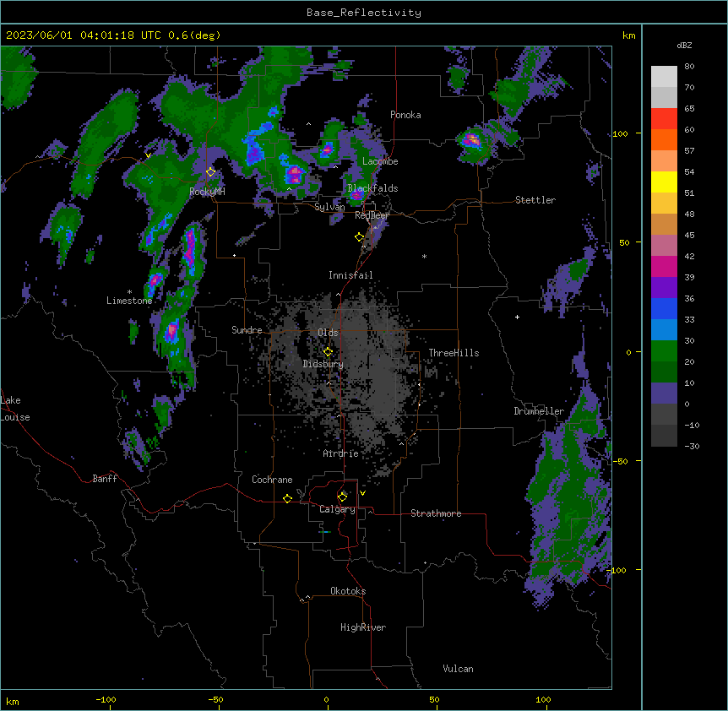Click the yellow diamond marker below Cochrane
Viewport: 728px width, 711px height.
pyautogui.click(x=287, y=498)
